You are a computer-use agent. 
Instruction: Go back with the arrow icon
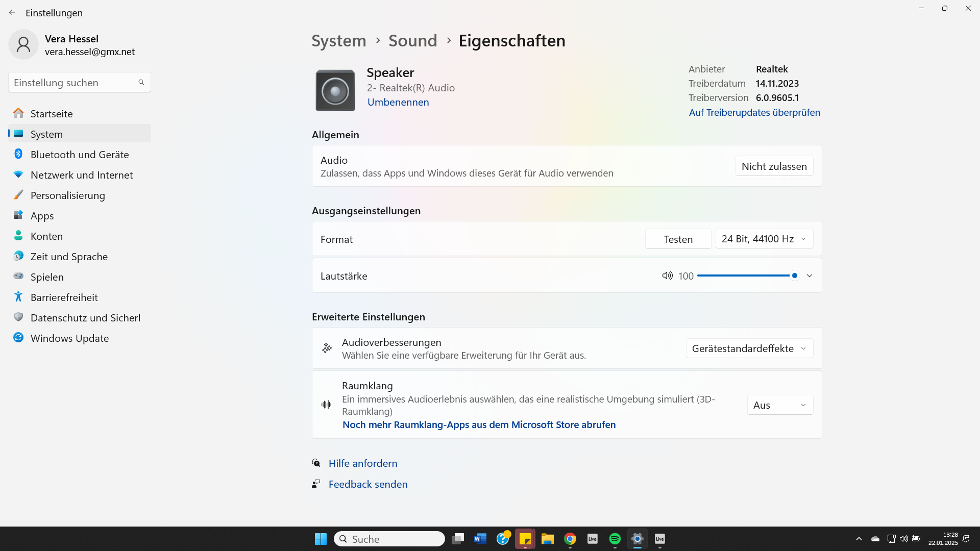[x=12, y=13]
